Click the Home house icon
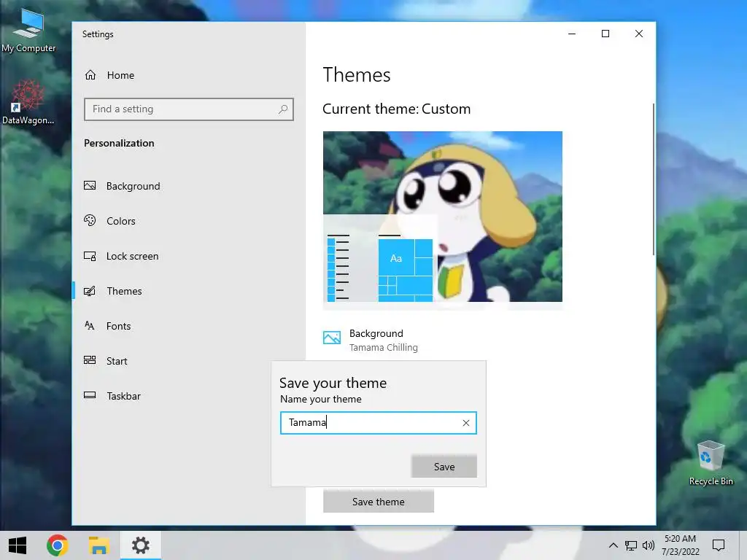 coord(90,75)
